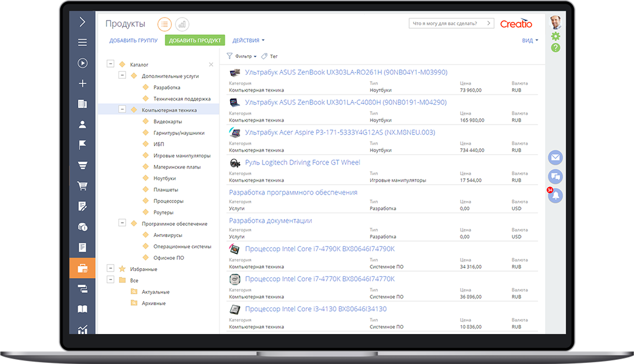Select the highlighted Products briefcase icon
Screen dimensions: 634x364
82,268
